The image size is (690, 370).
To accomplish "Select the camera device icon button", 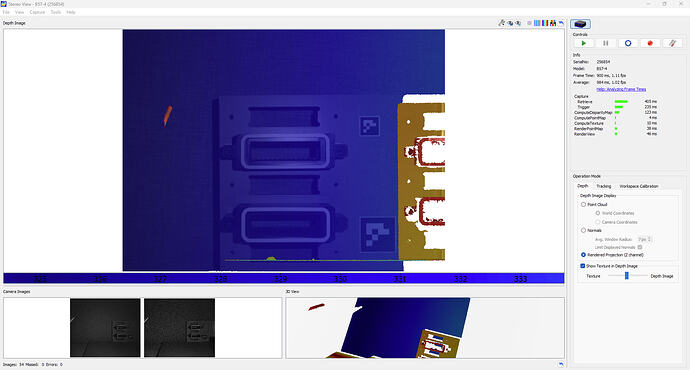I will click(580, 24).
